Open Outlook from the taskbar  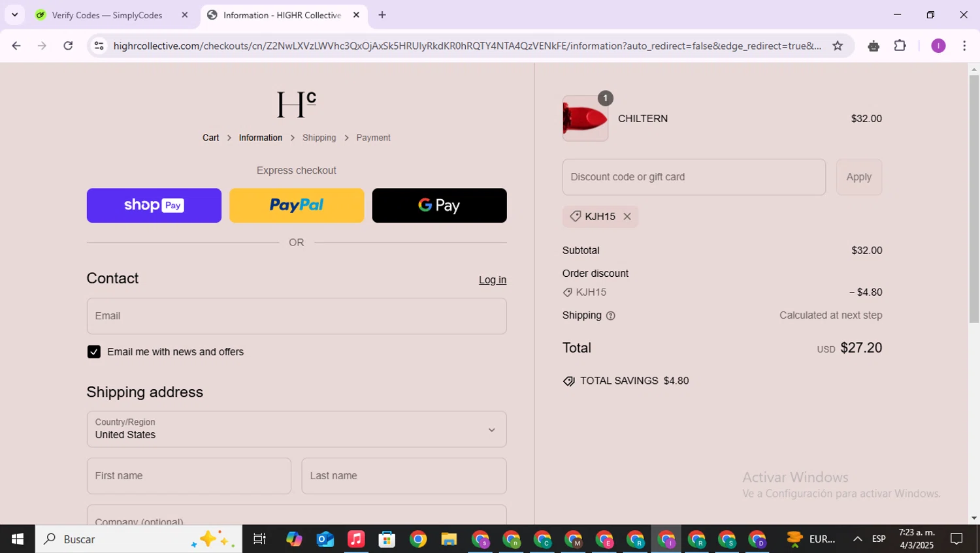pyautogui.click(x=325, y=539)
